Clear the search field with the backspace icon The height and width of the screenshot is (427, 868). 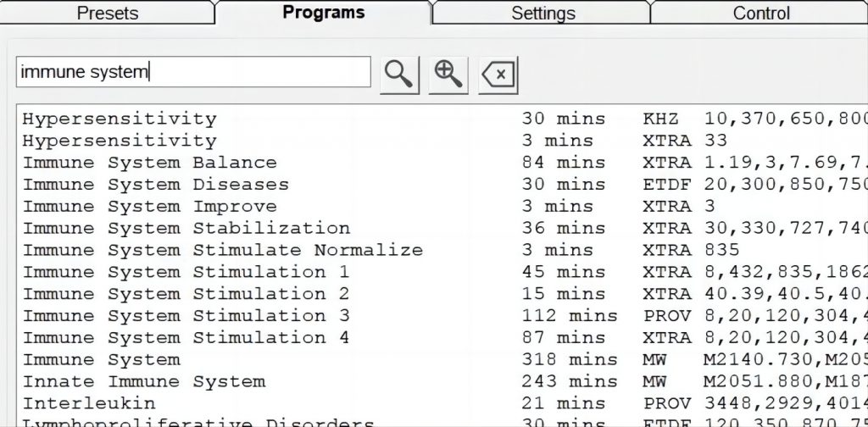coord(498,75)
